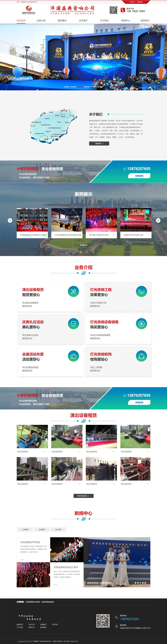Click the next arrow in case carousel
This screenshot has height=644, width=167.
click(158, 220)
